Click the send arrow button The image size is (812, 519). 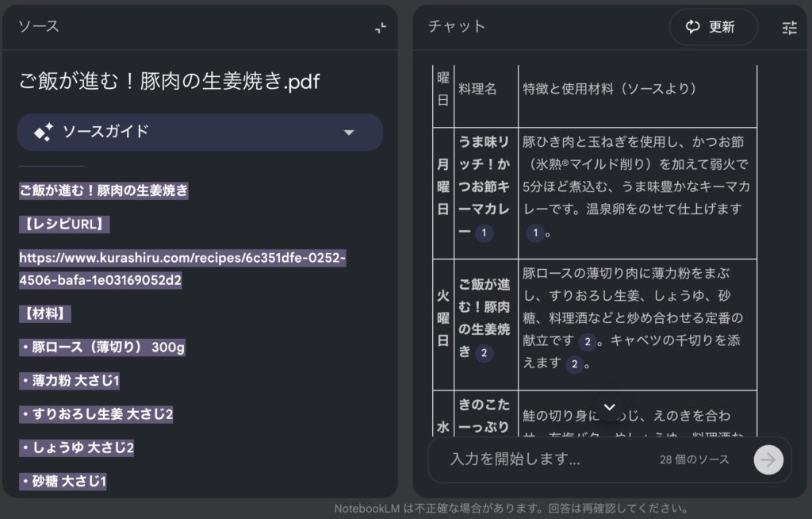coord(768,459)
